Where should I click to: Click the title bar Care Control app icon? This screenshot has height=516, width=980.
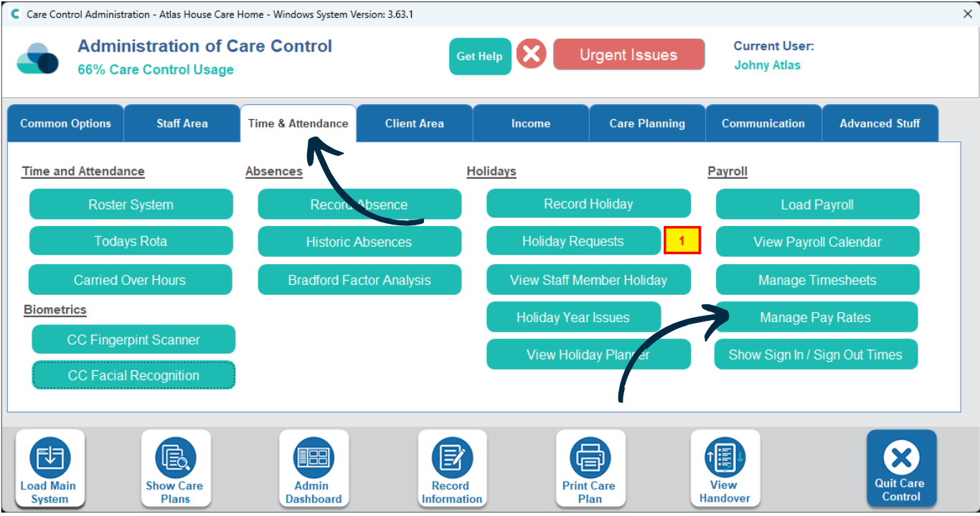(14, 14)
